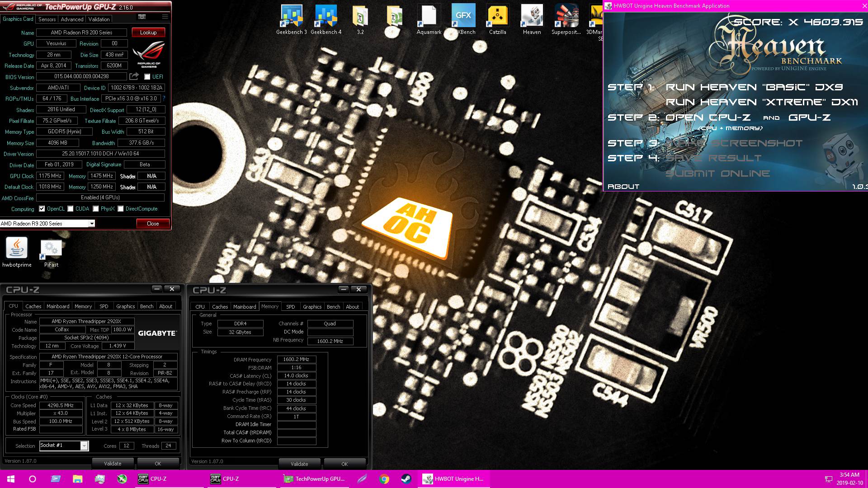Toggle DirectCompute checkbox
868x488 pixels.
tap(121, 209)
